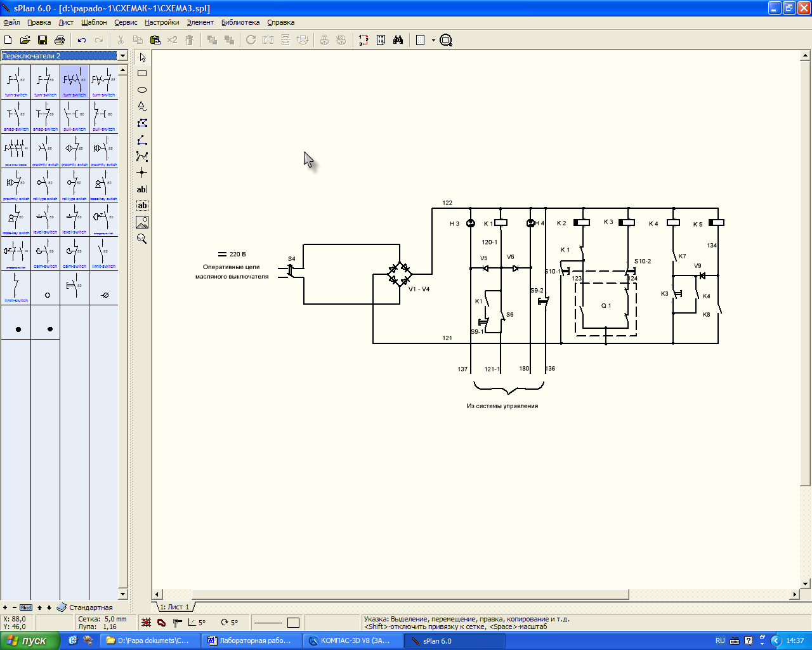The width and height of the screenshot is (812, 650).
Task: Select the freehand shape tool
Action: pyautogui.click(x=142, y=107)
